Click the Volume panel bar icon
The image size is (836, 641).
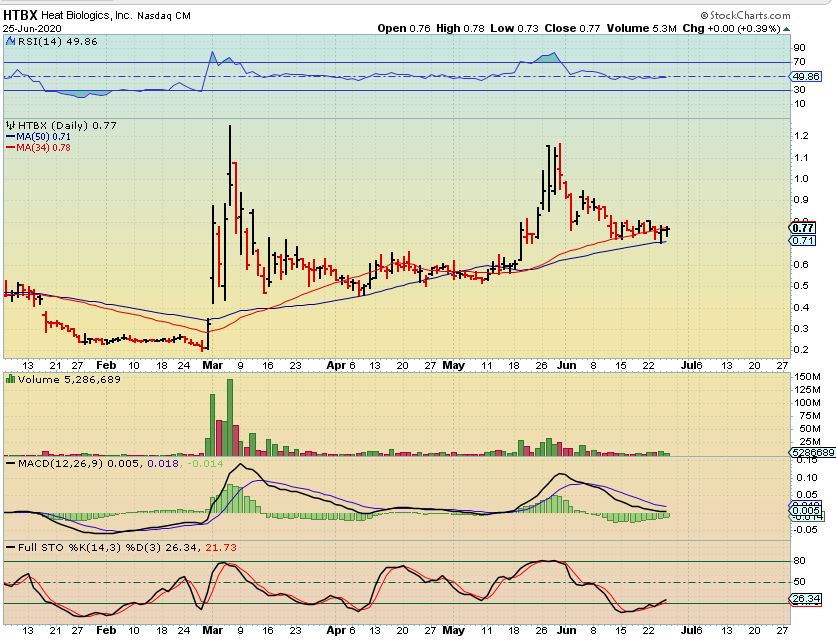[10, 379]
